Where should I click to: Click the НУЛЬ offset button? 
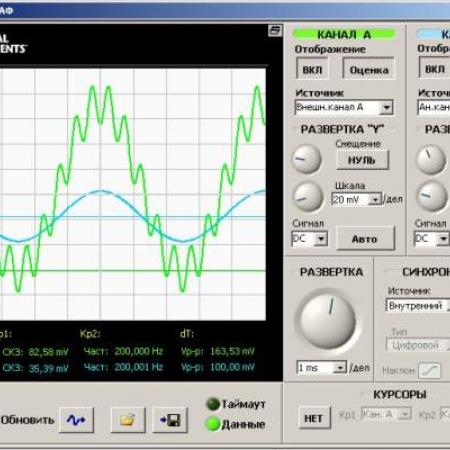pyautogui.click(x=362, y=160)
